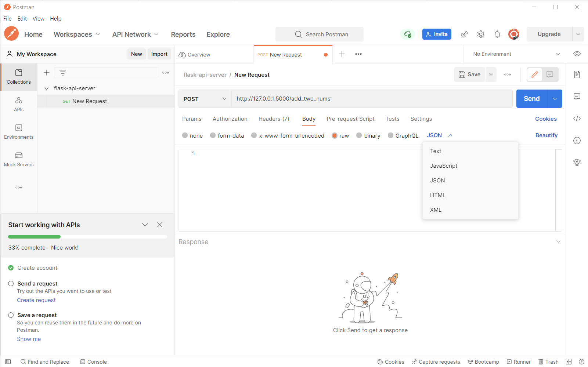Open the Mock Servers sidebar section

click(19, 160)
